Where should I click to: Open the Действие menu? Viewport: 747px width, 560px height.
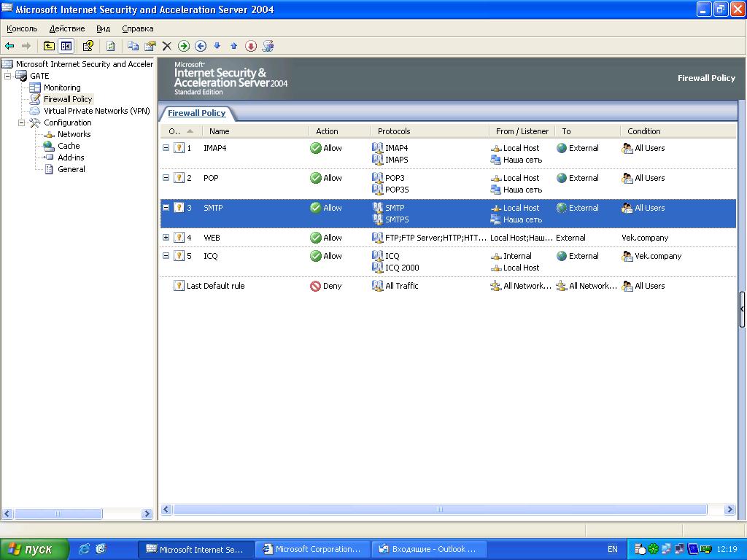tap(67, 28)
